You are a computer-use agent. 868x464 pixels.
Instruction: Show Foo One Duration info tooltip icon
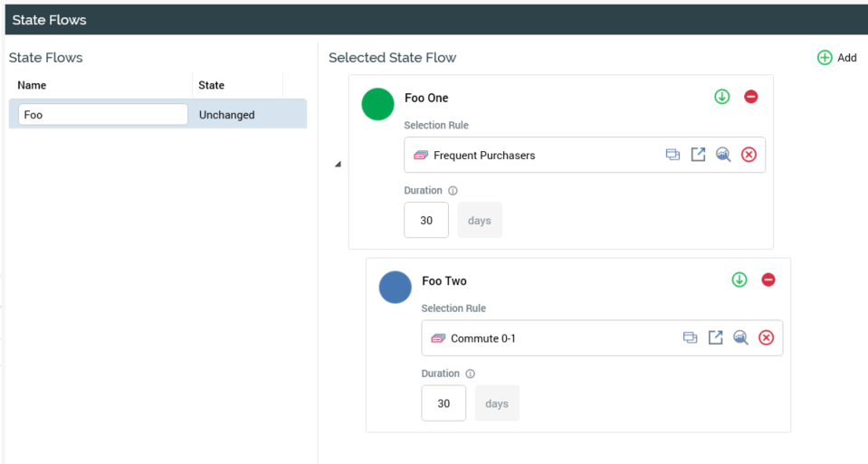click(453, 191)
